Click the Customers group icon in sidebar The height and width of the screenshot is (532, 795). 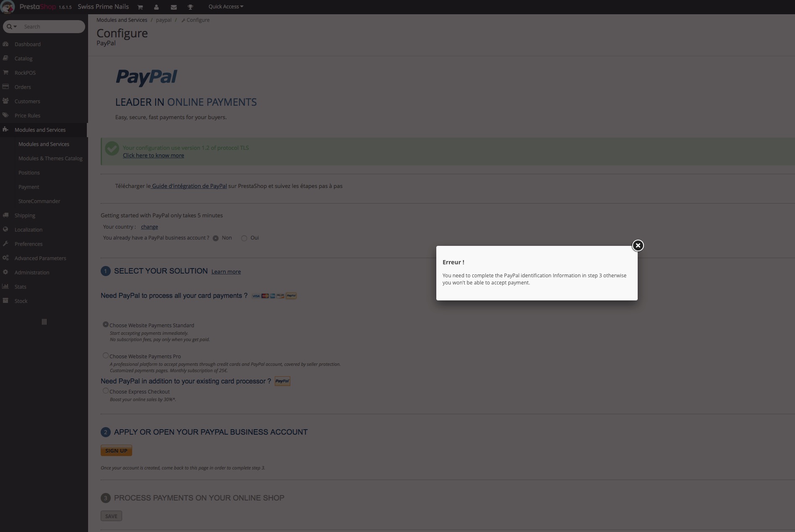click(5, 101)
